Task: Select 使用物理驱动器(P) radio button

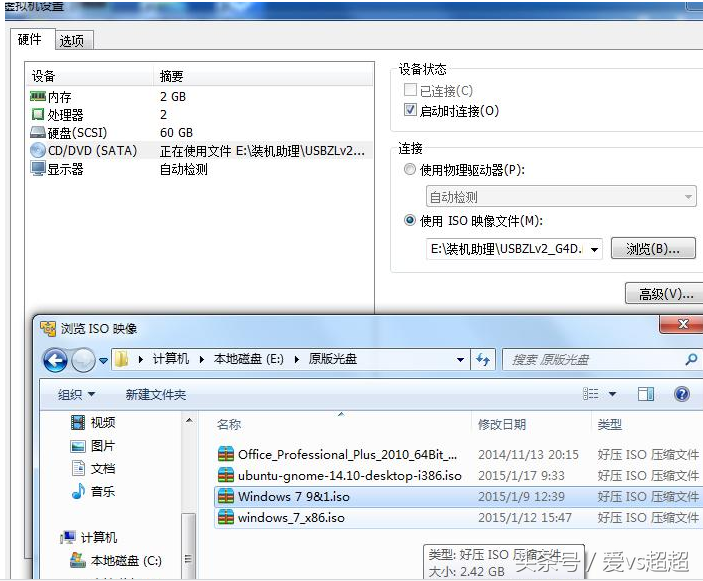Action: coord(410,169)
